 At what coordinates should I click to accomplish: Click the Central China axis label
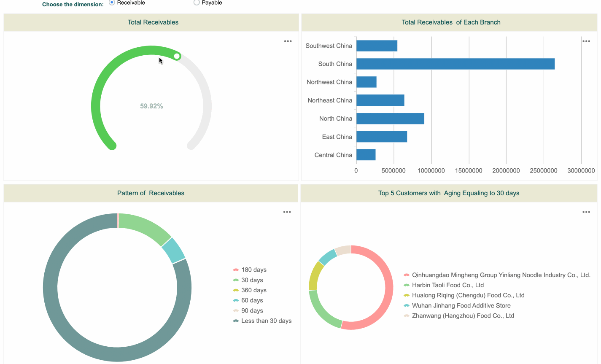[333, 155]
